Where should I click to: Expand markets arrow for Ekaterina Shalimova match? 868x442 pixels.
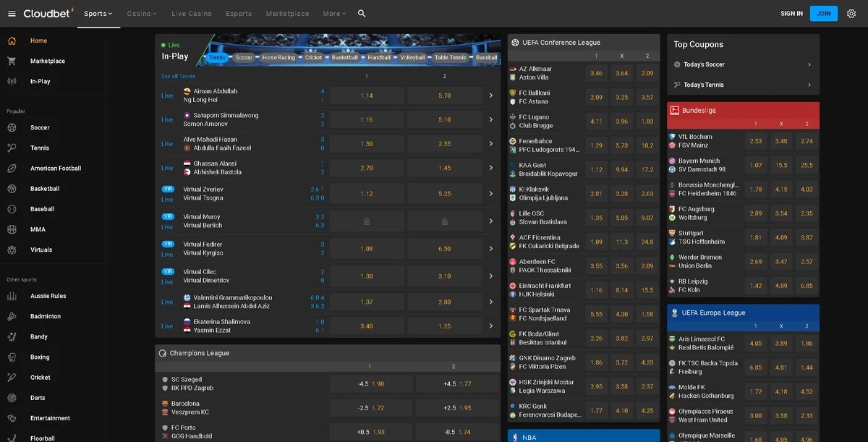click(x=491, y=326)
